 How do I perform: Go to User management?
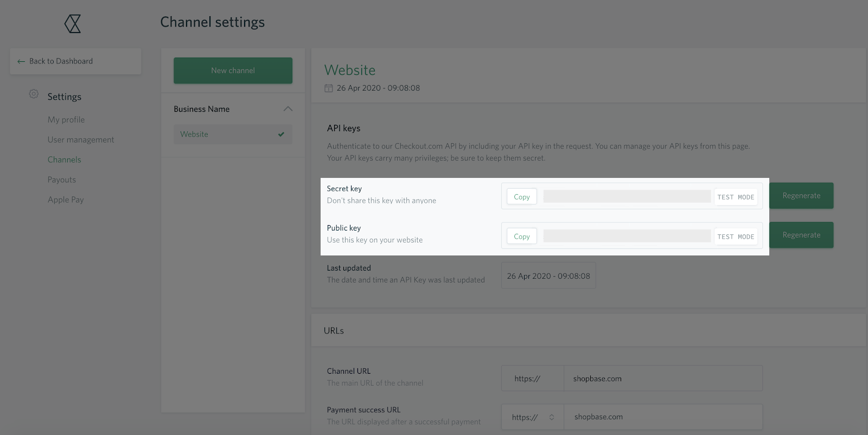point(81,140)
